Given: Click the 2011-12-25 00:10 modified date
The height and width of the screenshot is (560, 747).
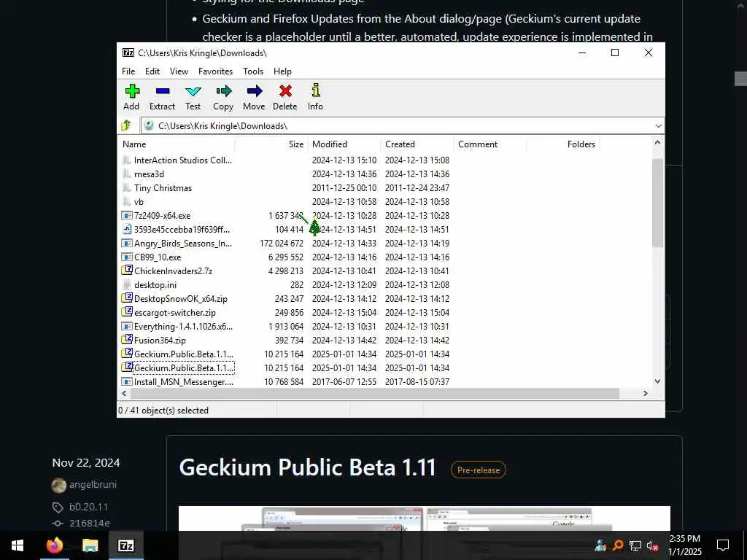Looking at the screenshot, I should click(x=344, y=188).
